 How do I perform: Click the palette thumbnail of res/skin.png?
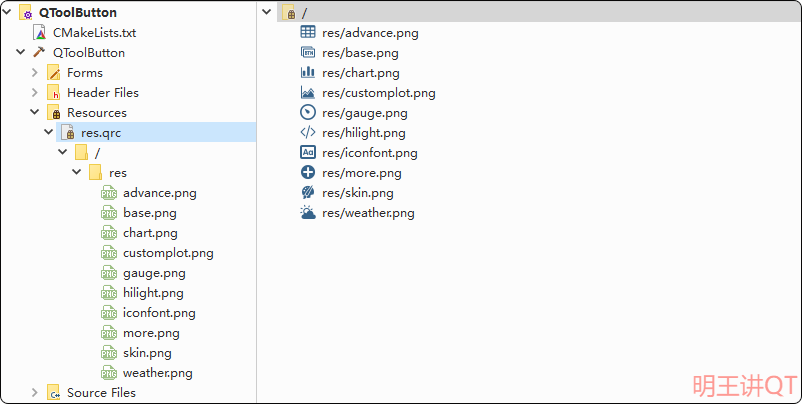coord(308,192)
